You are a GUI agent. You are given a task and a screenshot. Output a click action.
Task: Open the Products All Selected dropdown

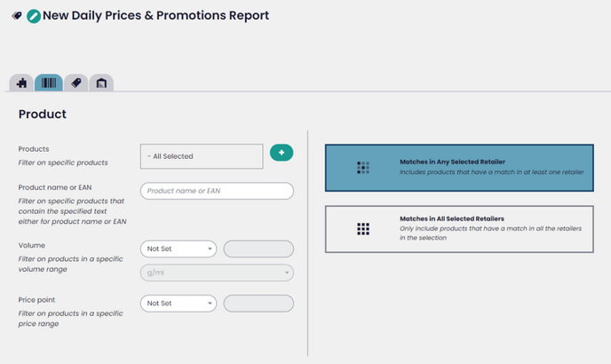pyautogui.click(x=202, y=156)
